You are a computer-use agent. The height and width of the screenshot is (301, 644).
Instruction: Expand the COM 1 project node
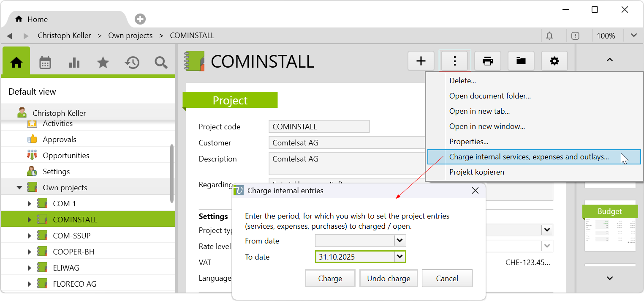tap(29, 204)
